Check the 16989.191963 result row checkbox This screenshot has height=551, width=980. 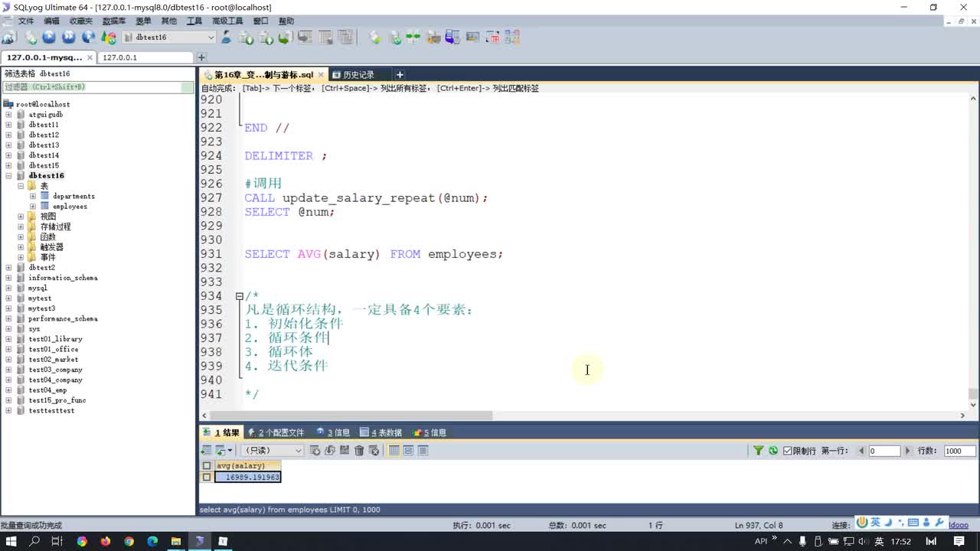207,477
